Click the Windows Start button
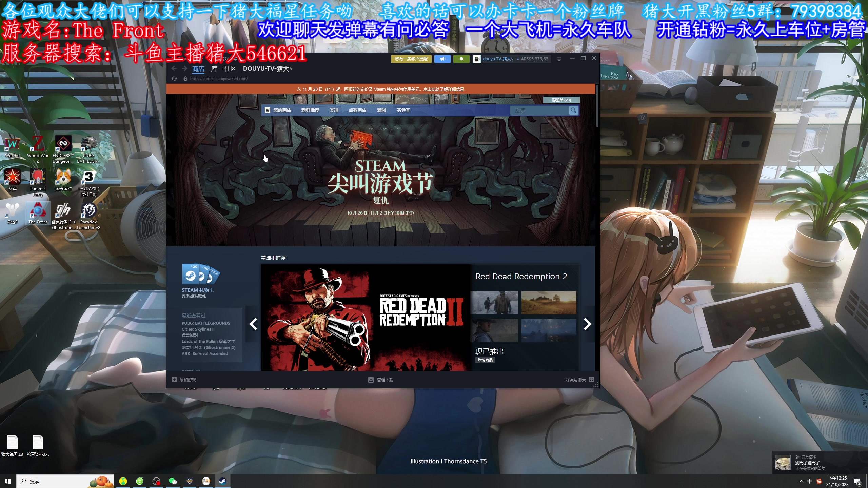This screenshot has width=868, height=488. point(8,481)
